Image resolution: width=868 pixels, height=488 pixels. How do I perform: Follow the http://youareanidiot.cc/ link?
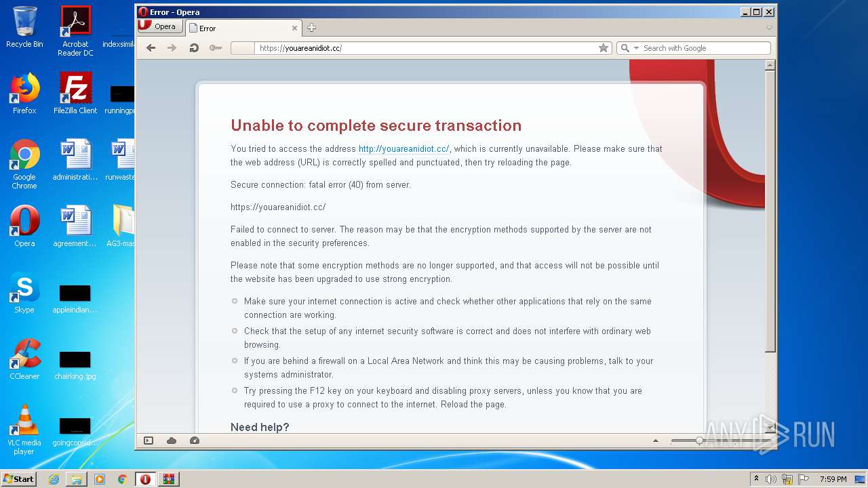click(403, 149)
